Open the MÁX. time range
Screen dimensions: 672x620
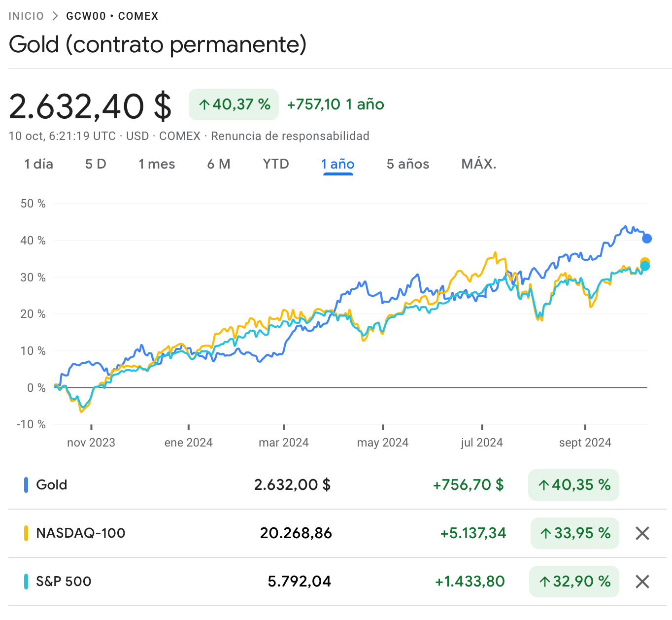point(478,164)
